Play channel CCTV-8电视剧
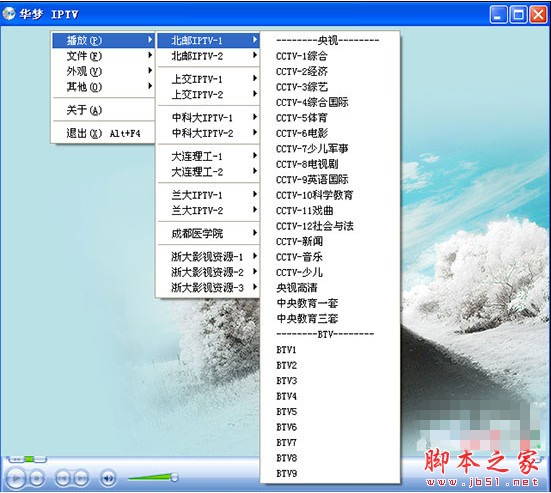551x493 pixels. pyautogui.click(x=330, y=164)
